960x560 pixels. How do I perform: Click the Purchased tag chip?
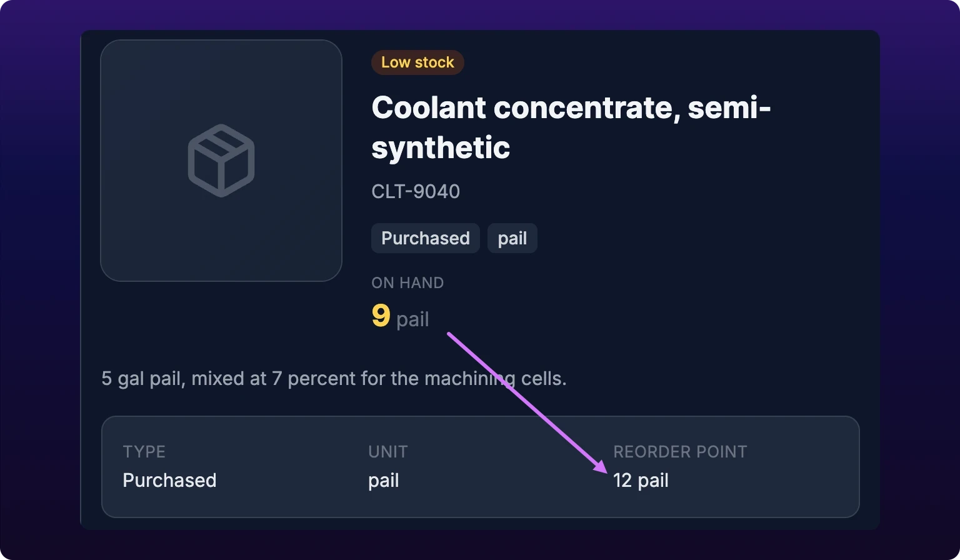pos(426,238)
